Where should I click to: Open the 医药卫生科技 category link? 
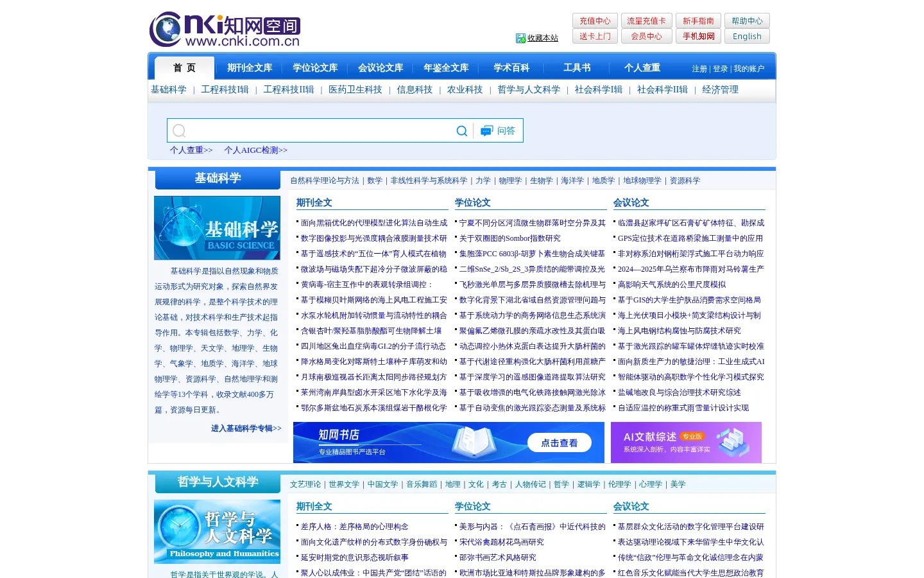point(355,90)
